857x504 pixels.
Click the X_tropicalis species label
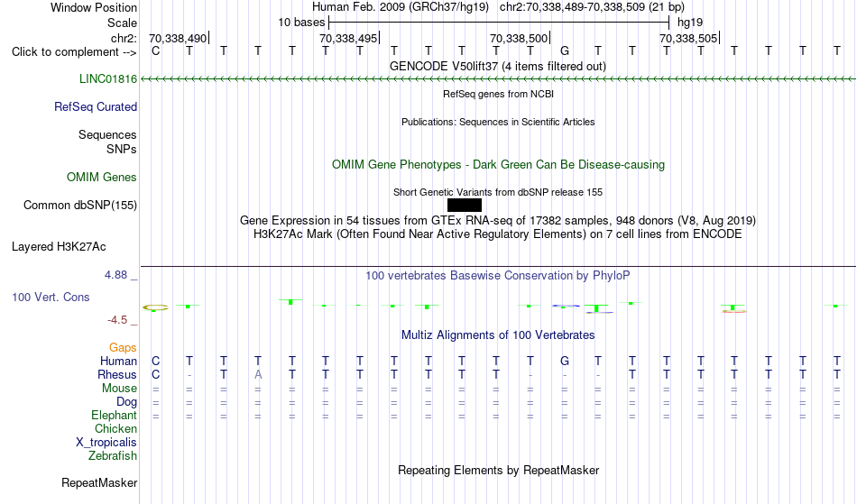[x=106, y=443]
